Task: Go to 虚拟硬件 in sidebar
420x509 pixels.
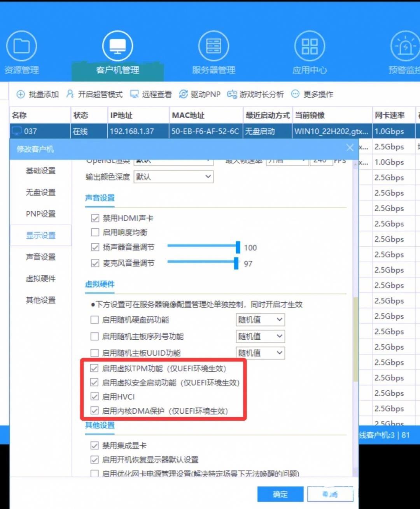Action: coord(41,279)
